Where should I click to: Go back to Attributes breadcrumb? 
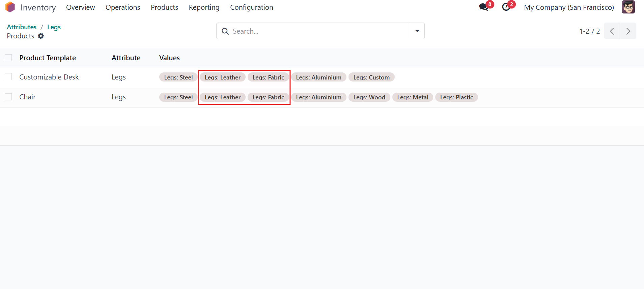[x=22, y=27]
